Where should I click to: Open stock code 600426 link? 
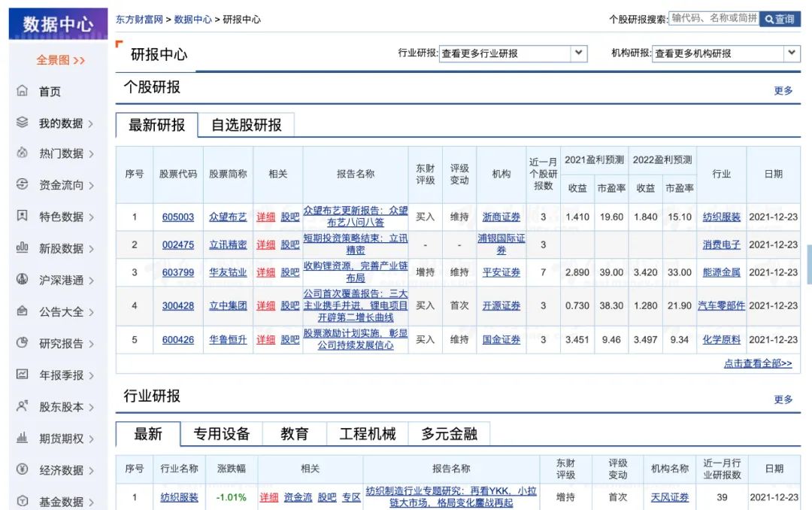[178, 340]
